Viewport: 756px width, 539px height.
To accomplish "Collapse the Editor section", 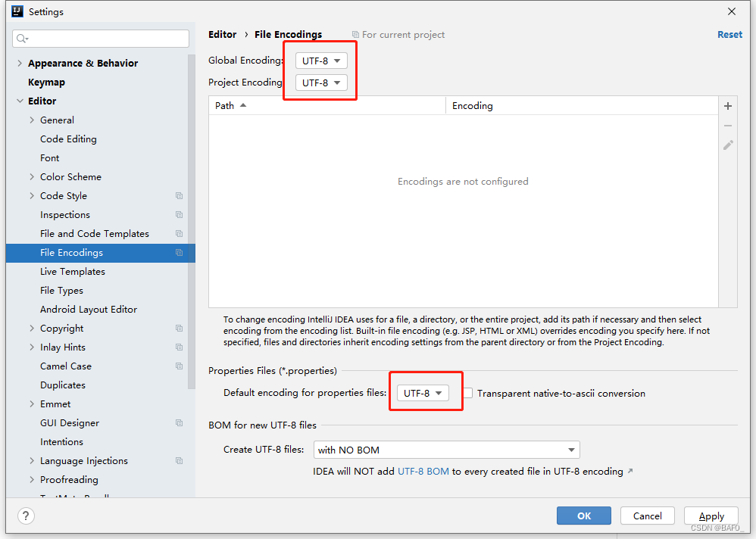I will tap(20, 101).
